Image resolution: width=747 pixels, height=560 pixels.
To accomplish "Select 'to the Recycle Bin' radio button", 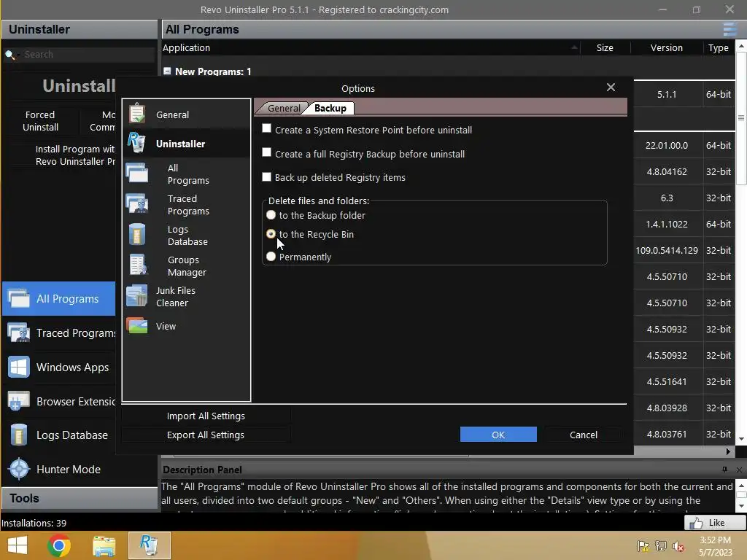I will click(x=271, y=234).
